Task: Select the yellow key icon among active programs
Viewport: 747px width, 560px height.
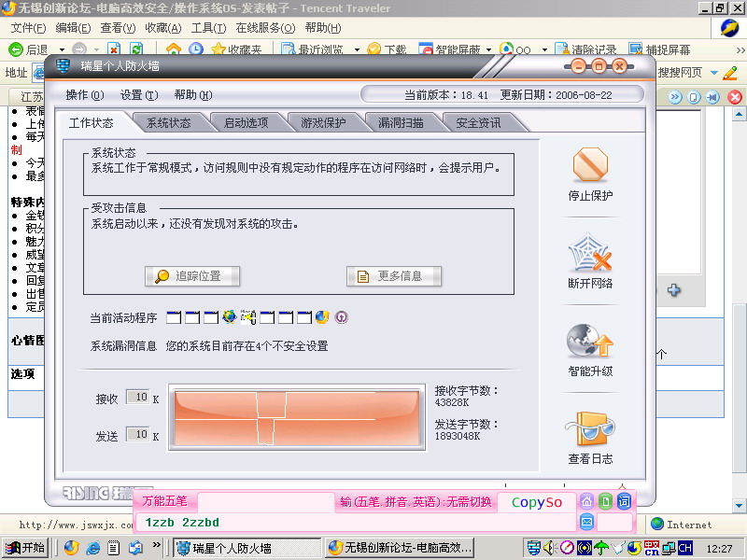Action: 248,317
